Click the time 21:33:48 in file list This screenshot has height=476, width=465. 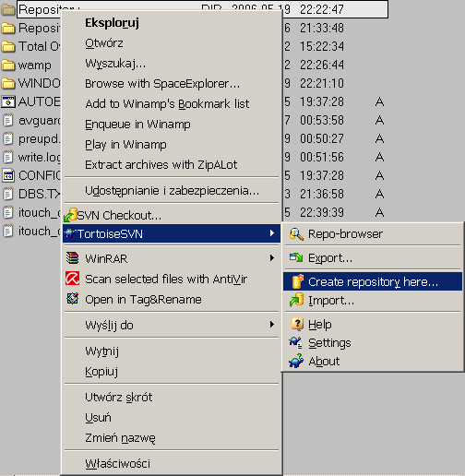pos(322,28)
